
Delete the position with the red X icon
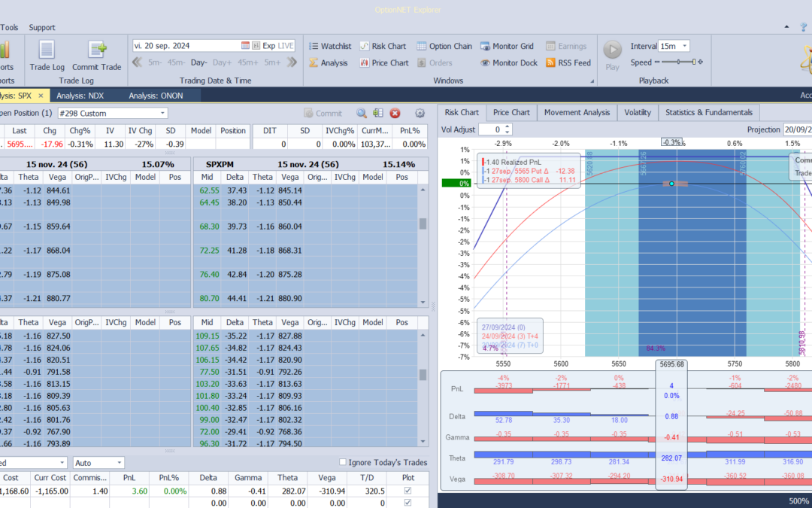395,113
